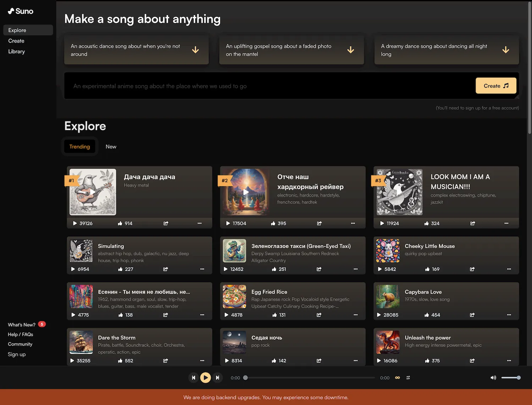Screen dimensions: 532x405
Task: Like the Unleash the power song
Action: pyautogui.click(x=427, y=361)
